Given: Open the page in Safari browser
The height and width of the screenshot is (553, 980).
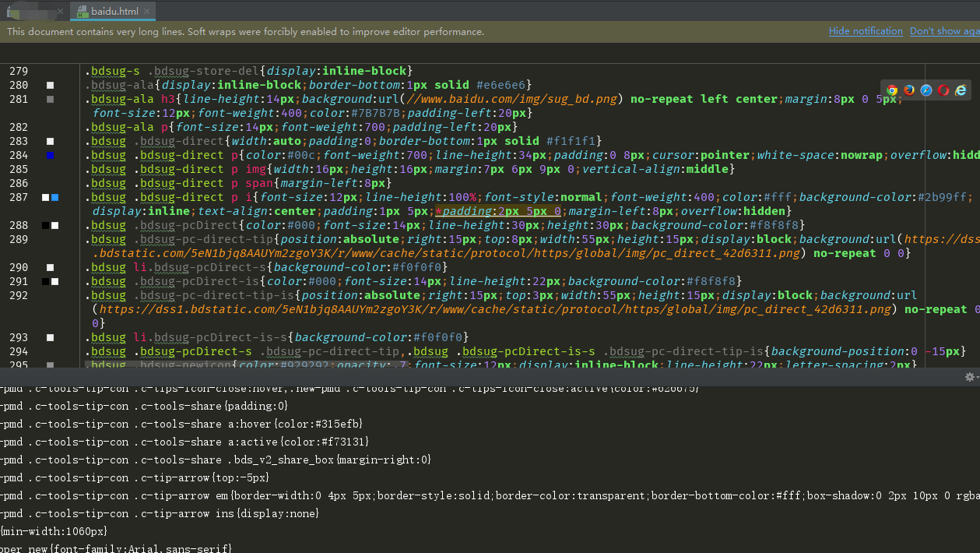Looking at the screenshot, I should pyautogui.click(x=926, y=90).
